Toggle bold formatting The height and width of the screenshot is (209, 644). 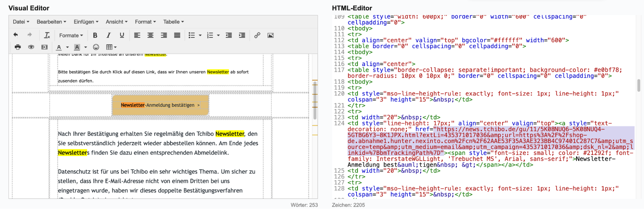pyautogui.click(x=95, y=35)
